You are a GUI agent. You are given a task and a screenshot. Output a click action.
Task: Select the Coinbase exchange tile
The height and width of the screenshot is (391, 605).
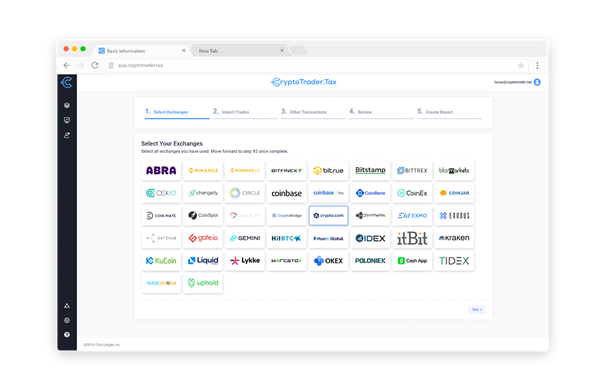click(287, 193)
